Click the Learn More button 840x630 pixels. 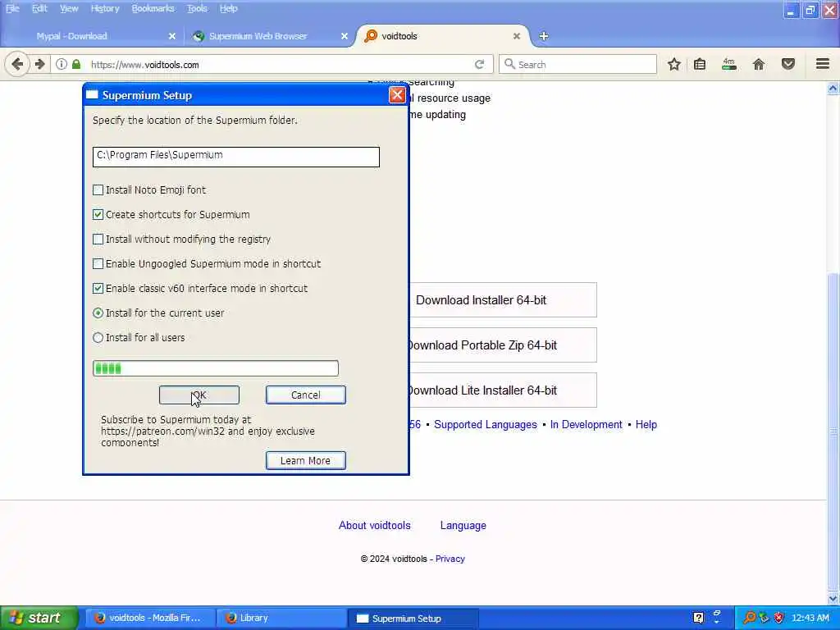(306, 461)
